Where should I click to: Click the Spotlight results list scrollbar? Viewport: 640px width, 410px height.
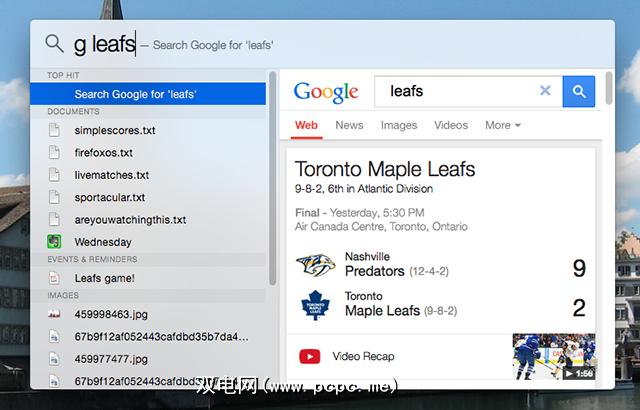[x=273, y=180]
